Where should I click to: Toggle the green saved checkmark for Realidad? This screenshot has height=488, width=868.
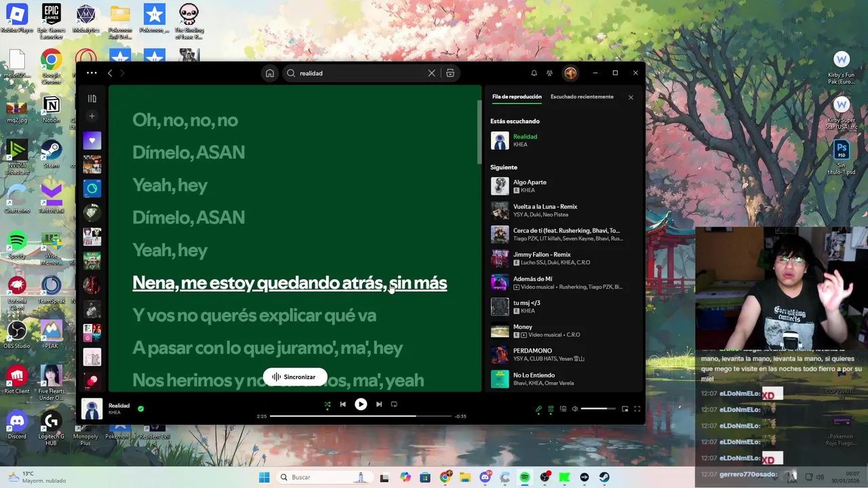[140, 409]
